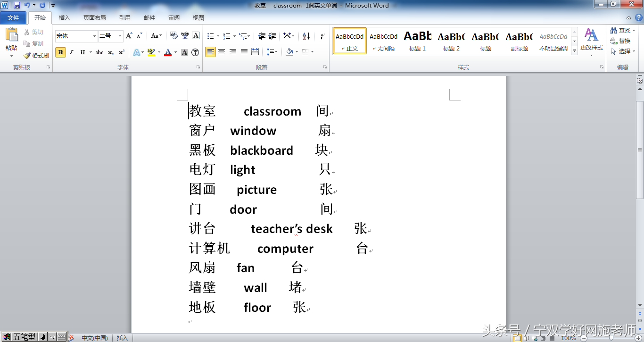The width and height of the screenshot is (644, 342).
Task: Apply the 副标题 Subtitle style
Action: 520,41
